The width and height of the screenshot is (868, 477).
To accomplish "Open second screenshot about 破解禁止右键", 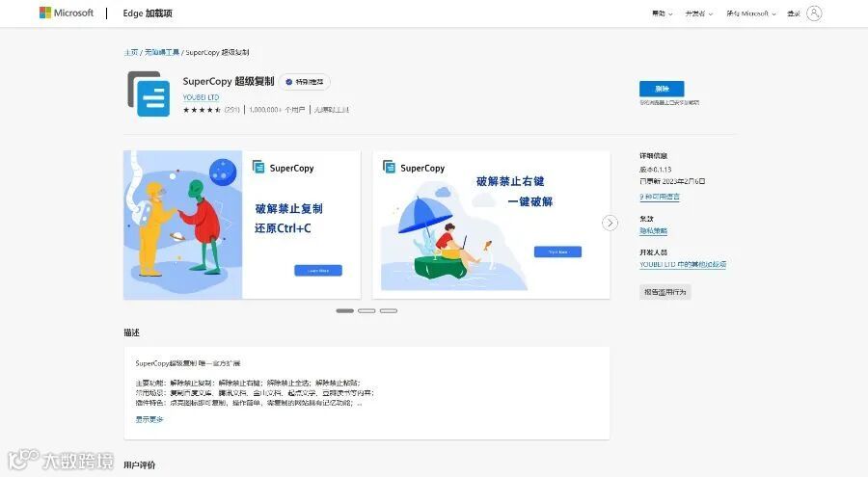I will [491, 225].
